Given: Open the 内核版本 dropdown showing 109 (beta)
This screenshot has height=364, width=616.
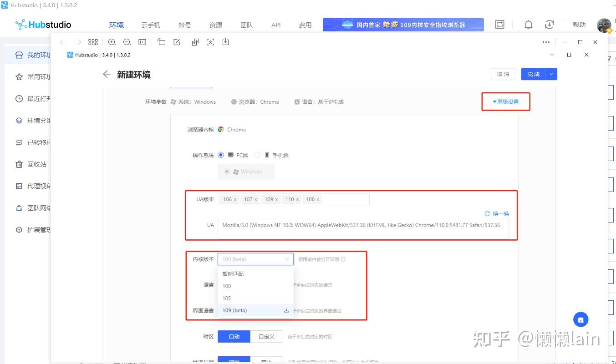Looking at the screenshot, I should (255, 259).
